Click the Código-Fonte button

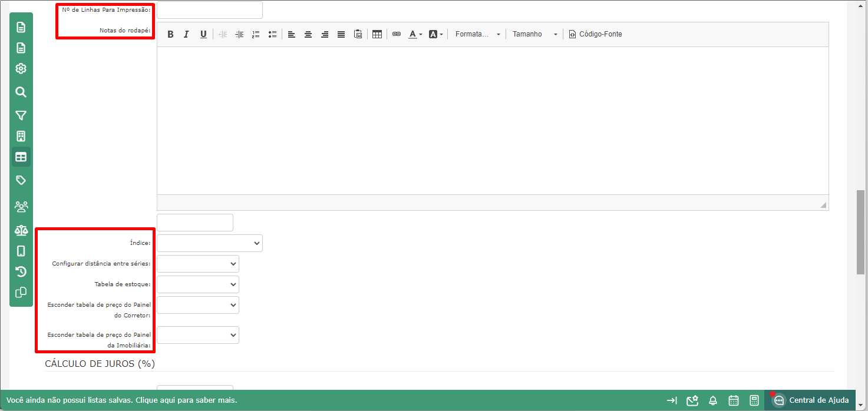[595, 34]
